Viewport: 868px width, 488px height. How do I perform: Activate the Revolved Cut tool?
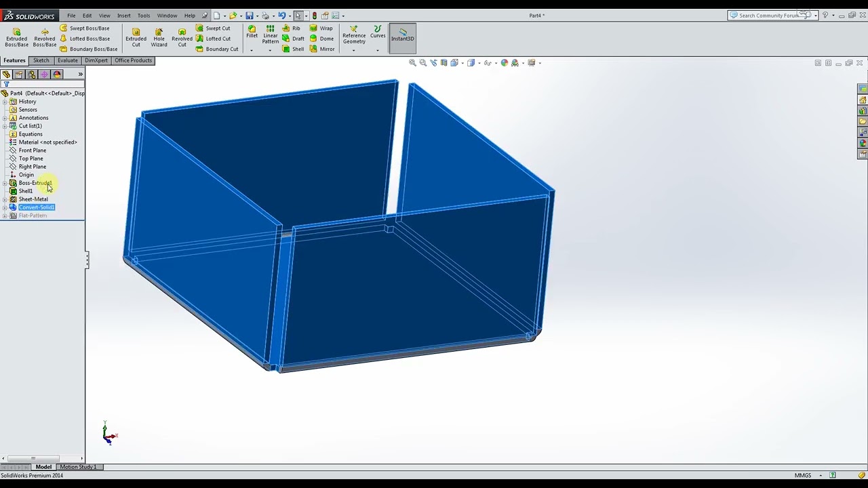coord(182,37)
